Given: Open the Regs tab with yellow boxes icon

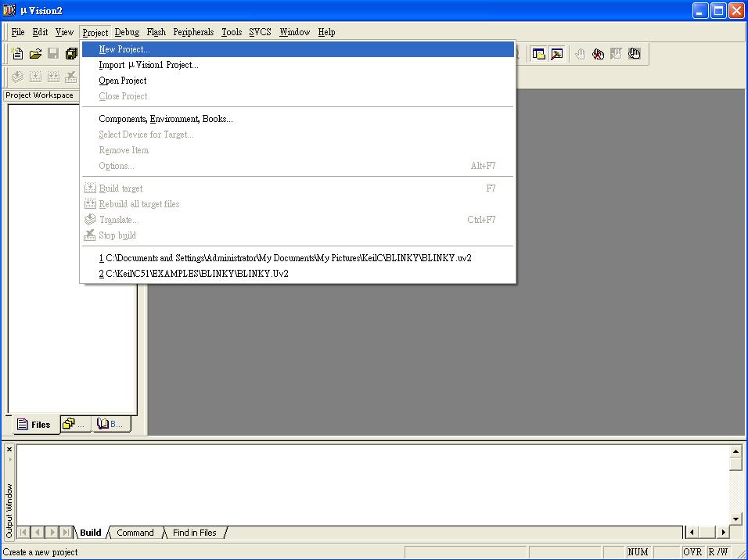Looking at the screenshot, I should [74, 424].
